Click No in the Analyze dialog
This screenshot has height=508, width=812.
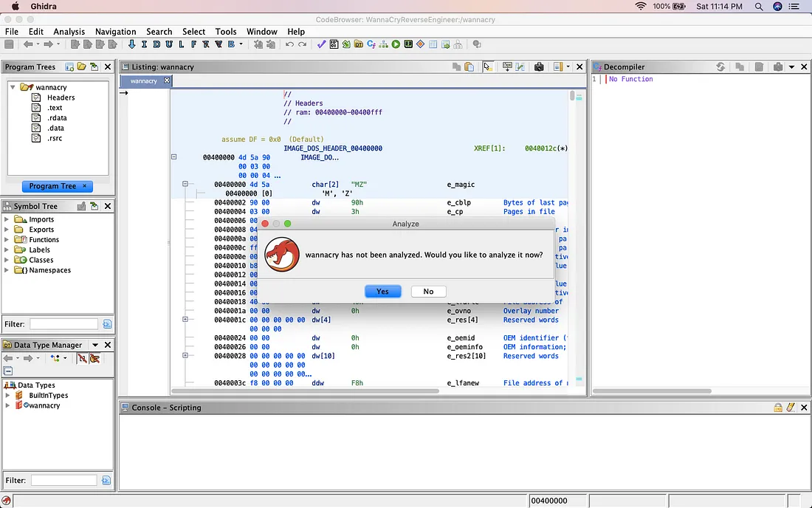click(x=428, y=292)
